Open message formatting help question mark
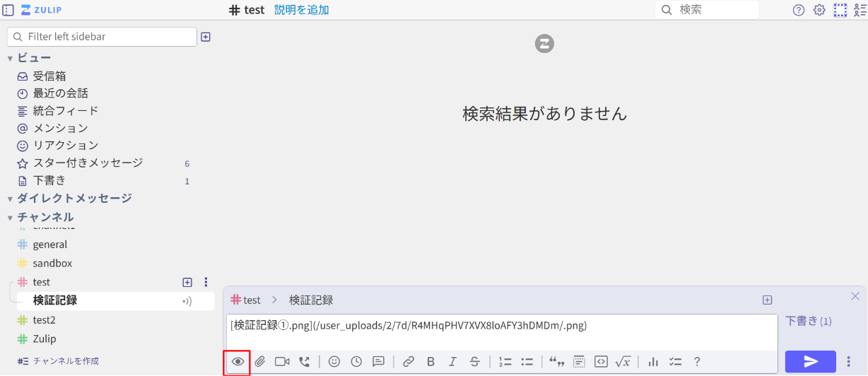 coord(697,362)
